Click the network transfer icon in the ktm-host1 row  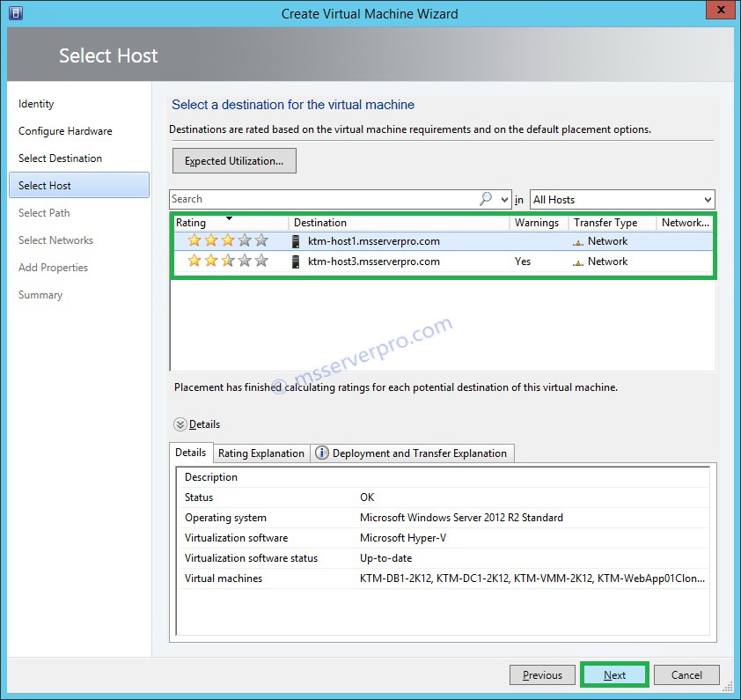(x=578, y=243)
